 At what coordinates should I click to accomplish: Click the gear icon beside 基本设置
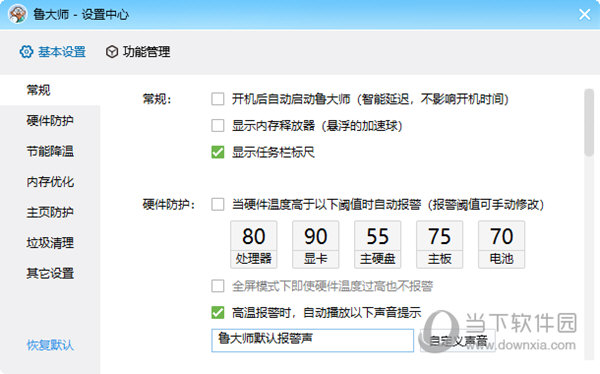click(x=26, y=52)
